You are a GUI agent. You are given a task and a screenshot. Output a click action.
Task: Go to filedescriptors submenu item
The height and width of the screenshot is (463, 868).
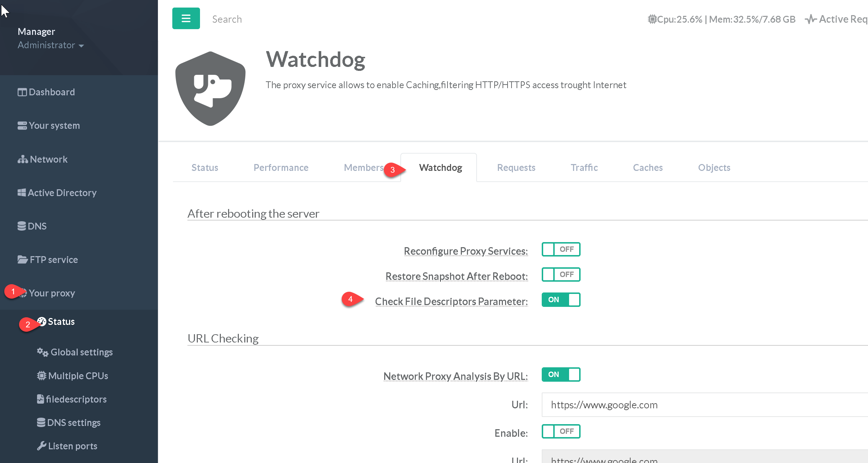point(76,399)
